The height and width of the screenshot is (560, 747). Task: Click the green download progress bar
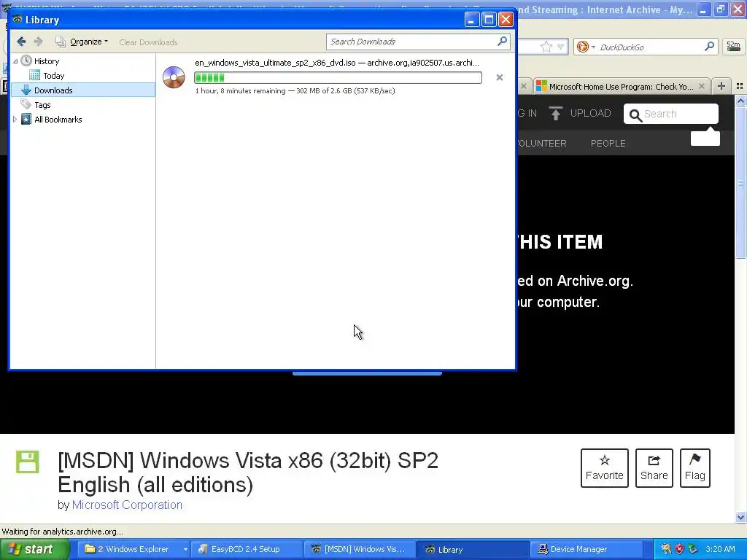pos(338,77)
